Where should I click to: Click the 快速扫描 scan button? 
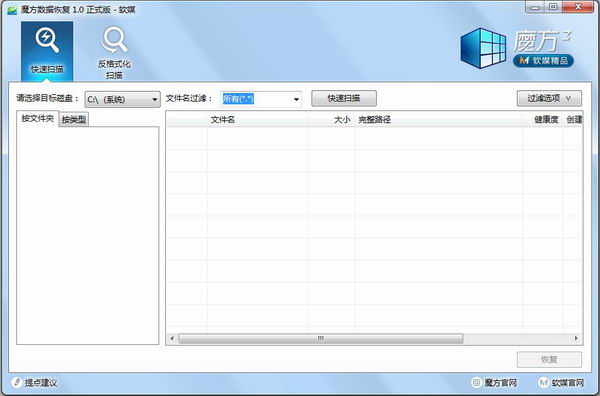tap(344, 98)
